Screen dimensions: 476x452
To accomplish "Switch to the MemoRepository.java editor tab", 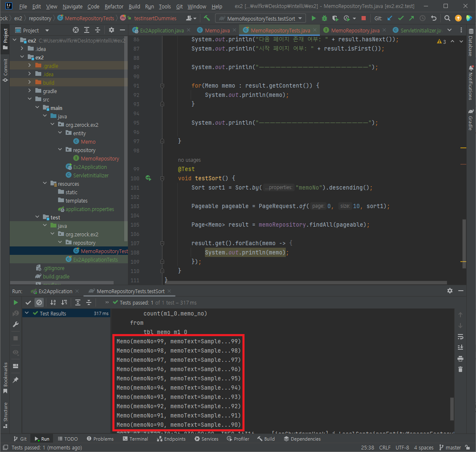I will coord(355,30).
